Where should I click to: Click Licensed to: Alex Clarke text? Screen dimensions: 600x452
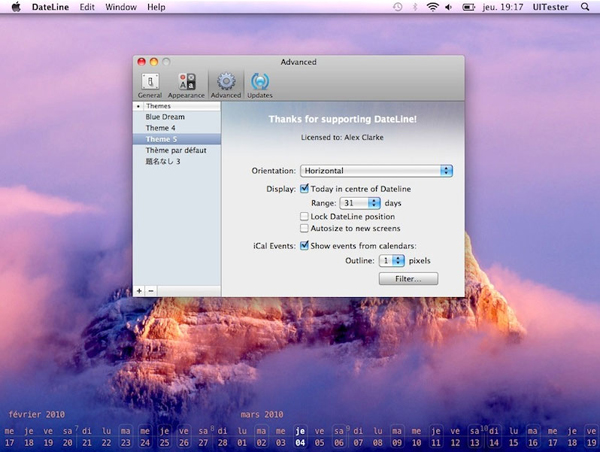[342, 137]
